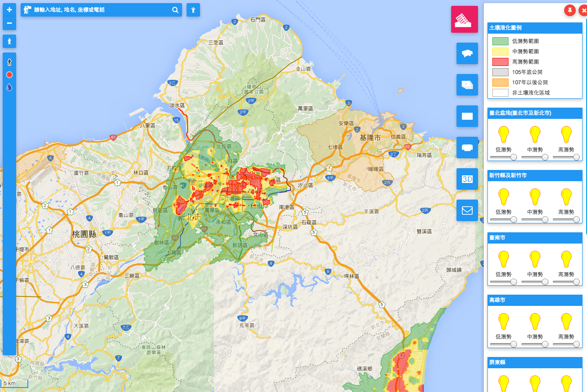Click the 屏東縣 section header
587x392 pixels.
pyautogui.click(x=535, y=362)
